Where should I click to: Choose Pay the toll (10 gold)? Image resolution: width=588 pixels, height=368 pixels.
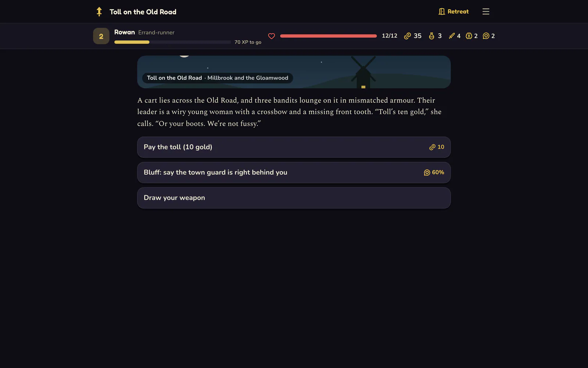(x=294, y=147)
